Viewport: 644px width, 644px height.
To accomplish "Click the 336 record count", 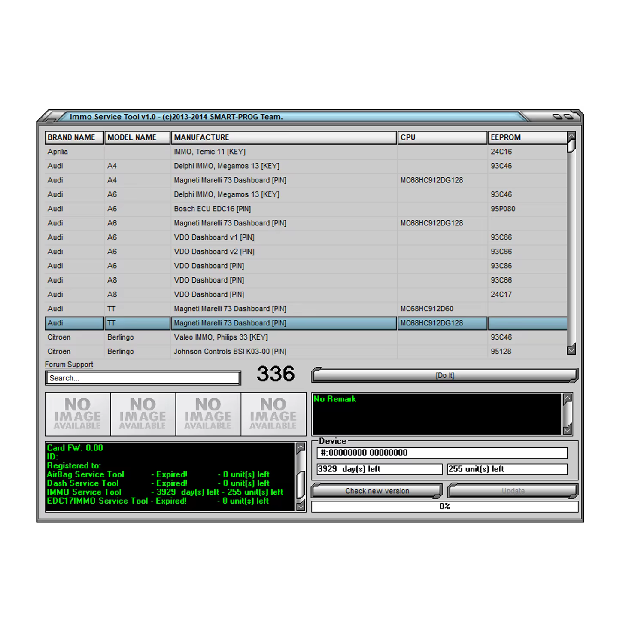I will 276,374.
